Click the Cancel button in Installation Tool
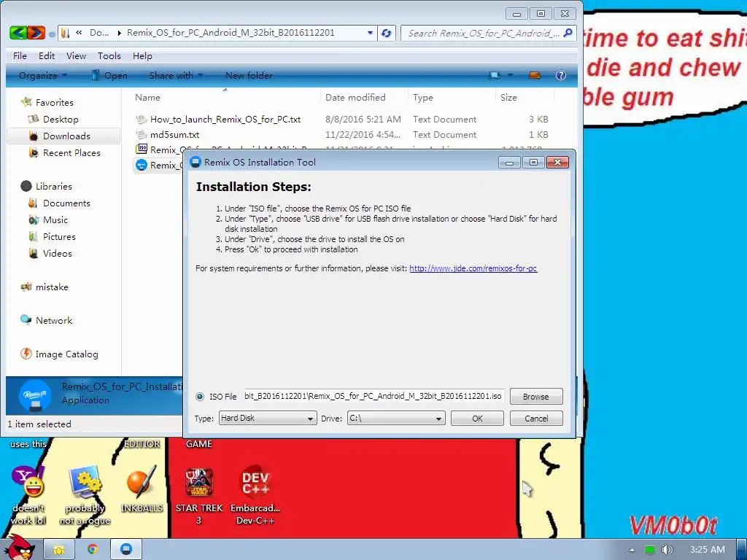Viewport: 747px width, 560px height. (x=536, y=418)
